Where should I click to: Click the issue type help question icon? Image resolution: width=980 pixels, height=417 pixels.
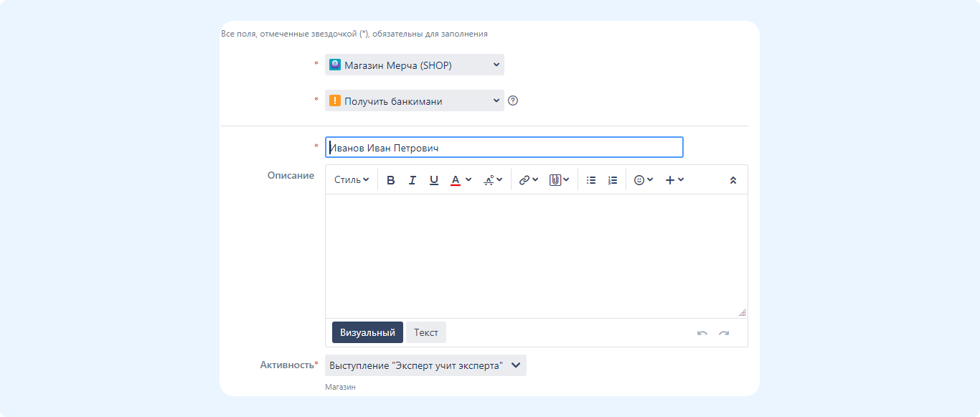[x=513, y=100]
